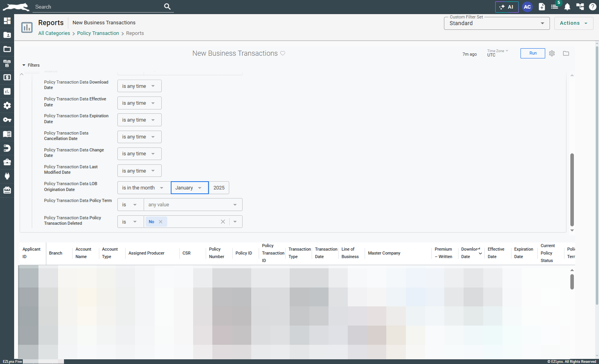
Task: Click the search magnifier icon
Action: pyautogui.click(x=167, y=7)
